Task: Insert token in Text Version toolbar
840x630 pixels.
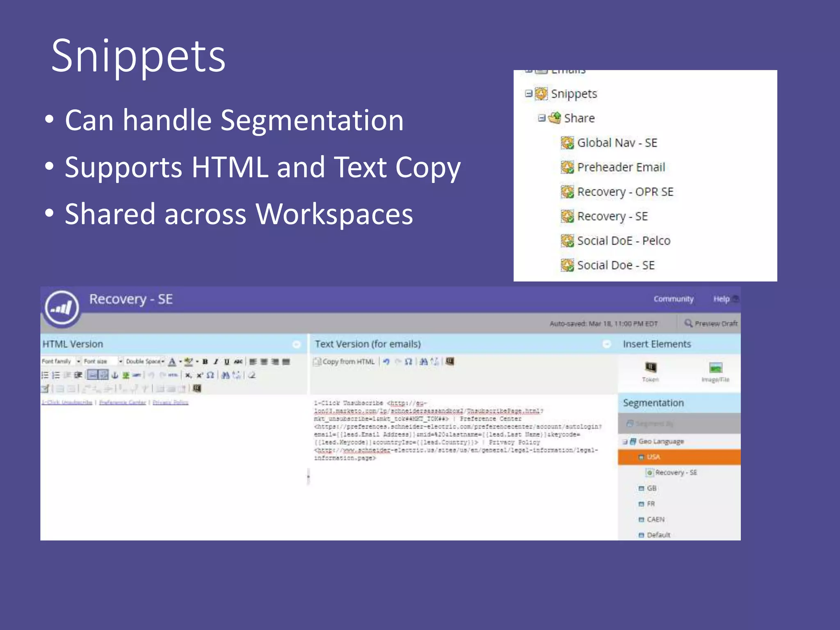Action: (450, 361)
